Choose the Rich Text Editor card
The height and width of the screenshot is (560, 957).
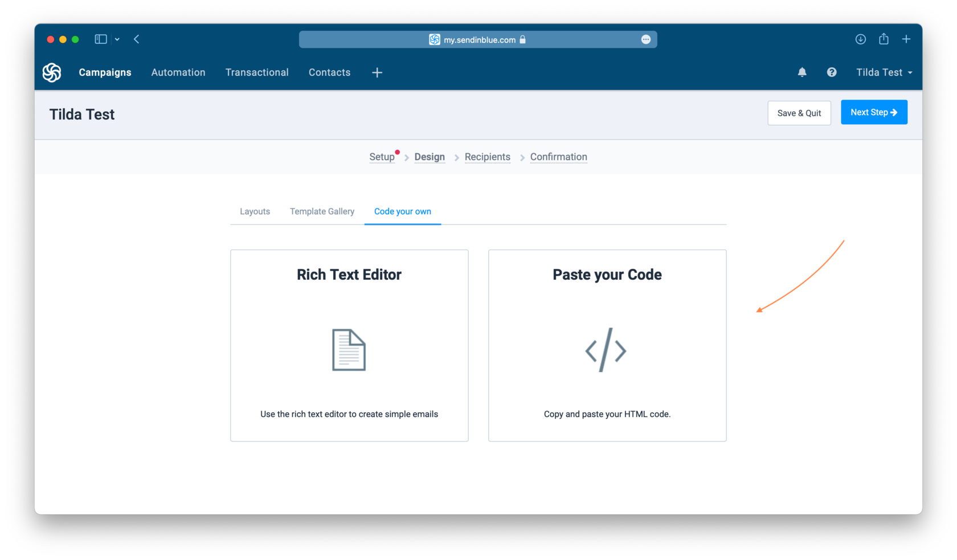click(x=349, y=345)
